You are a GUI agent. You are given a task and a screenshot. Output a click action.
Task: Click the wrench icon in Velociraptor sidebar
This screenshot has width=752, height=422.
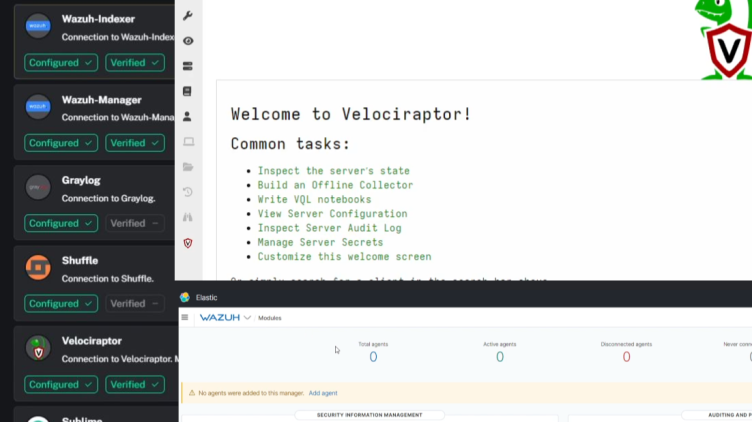(x=188, y=16)
